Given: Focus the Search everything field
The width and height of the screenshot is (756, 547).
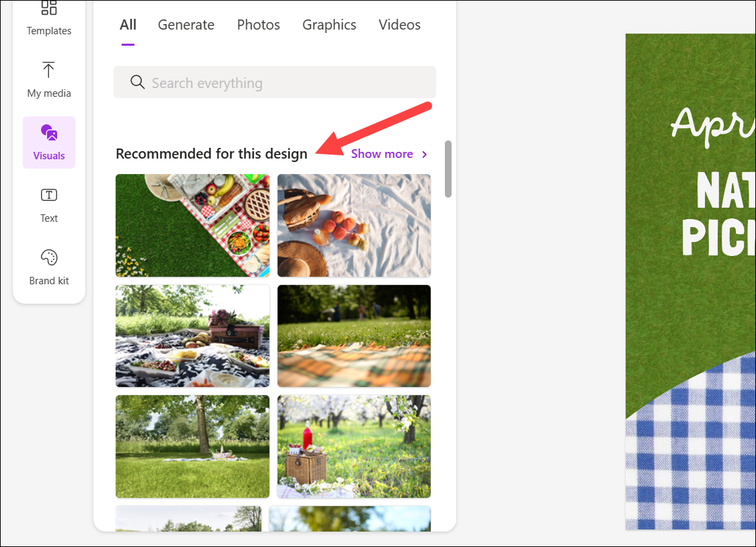Looking at the screenshot, I should (275, 83).
